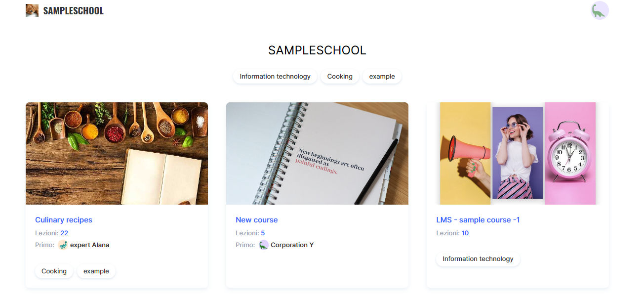Click example tag on Culinary recipes card
Image resolution: width=644 pixels, height=304 pixels.
(96, 271)
